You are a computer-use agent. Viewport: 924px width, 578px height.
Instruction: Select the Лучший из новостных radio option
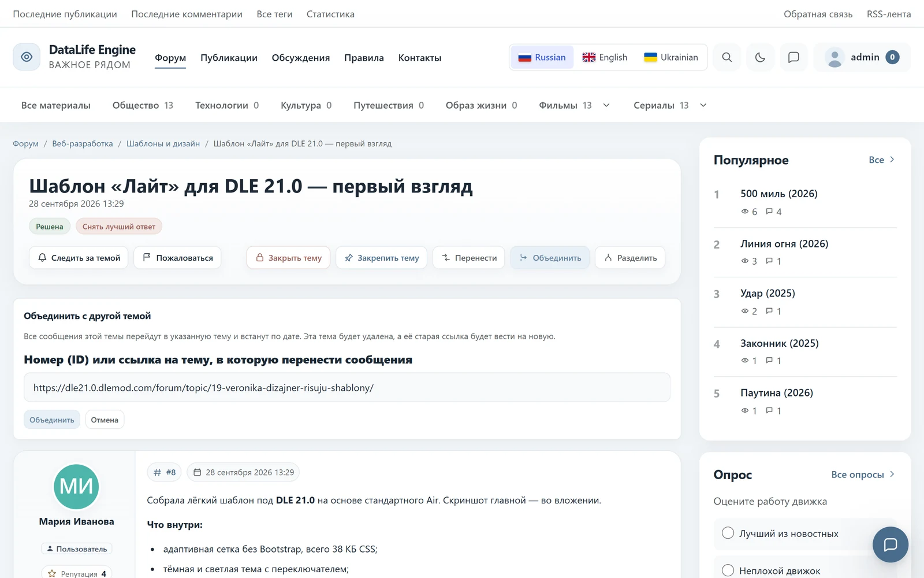[x=728, y=533]
